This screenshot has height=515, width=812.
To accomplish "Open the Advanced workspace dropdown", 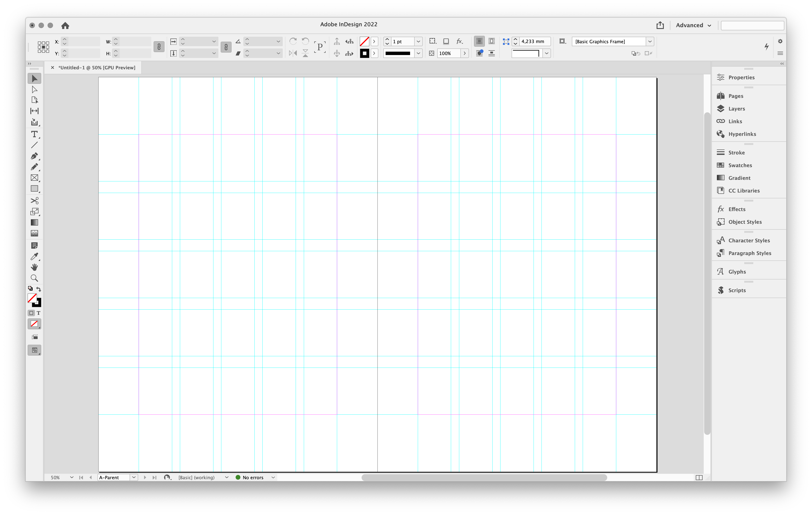I will (693, 25).
